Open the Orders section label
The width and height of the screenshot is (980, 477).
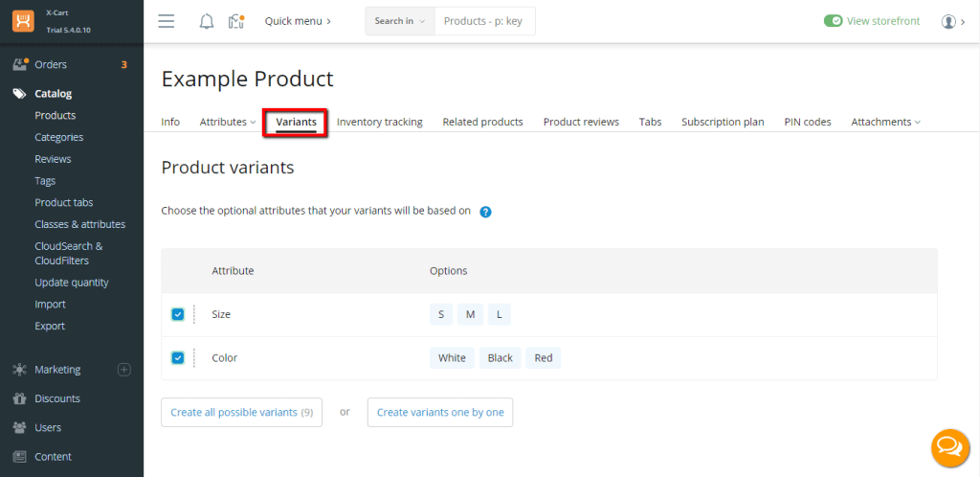click(x=51, y=64)
